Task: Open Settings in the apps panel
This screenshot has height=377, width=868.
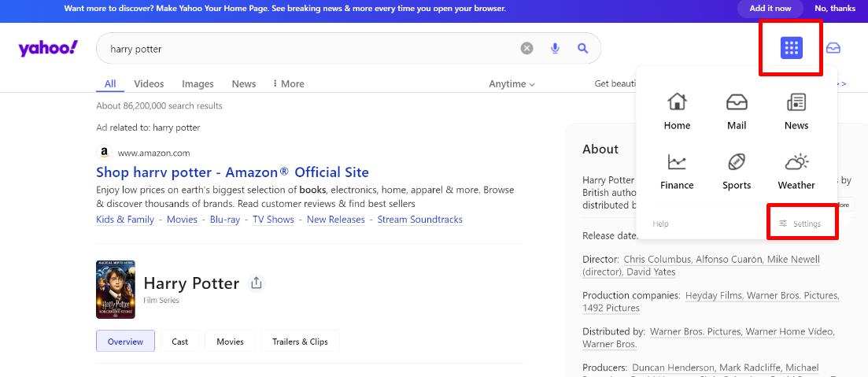Action: (800, 224)
